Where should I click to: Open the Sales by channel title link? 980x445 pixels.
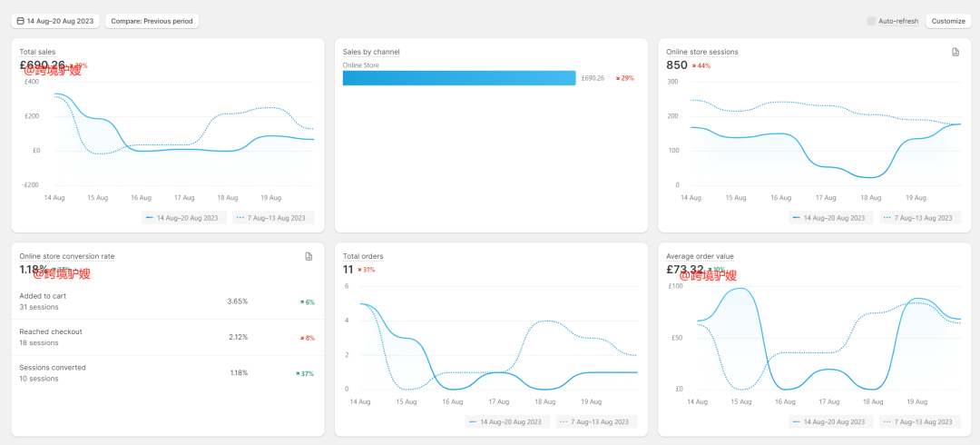(x=371, y=52)
